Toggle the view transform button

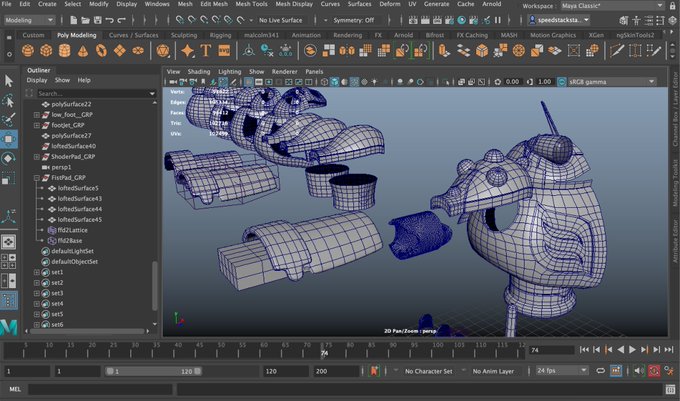tap(562, 82)
